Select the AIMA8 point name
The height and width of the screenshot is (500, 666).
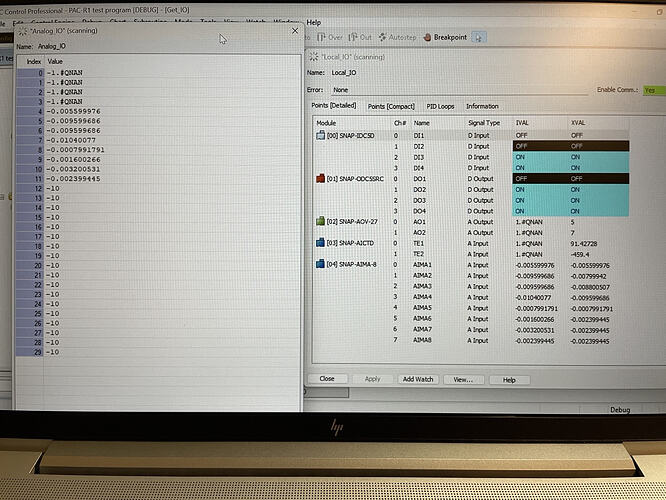[422, 340]
